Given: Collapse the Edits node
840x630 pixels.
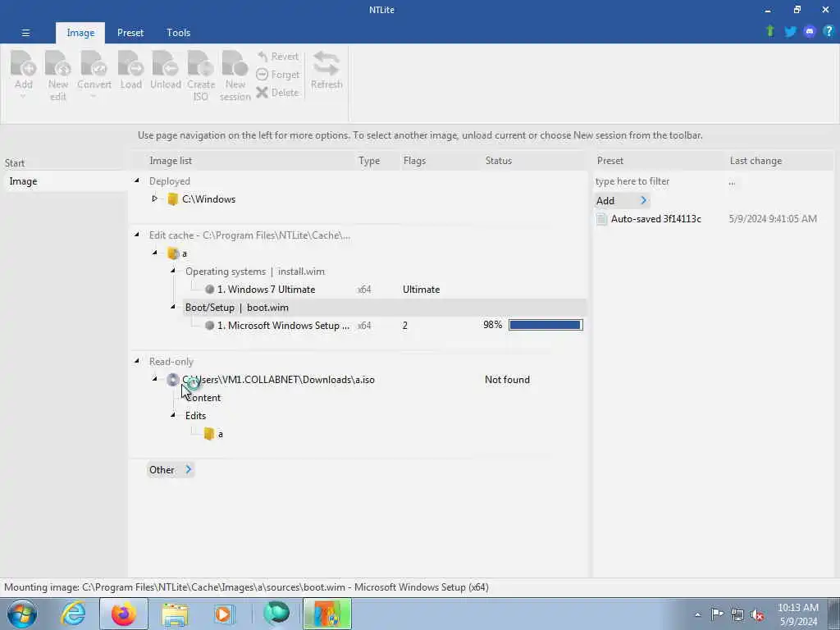Looking at the screenshot, I should point(173,415).
